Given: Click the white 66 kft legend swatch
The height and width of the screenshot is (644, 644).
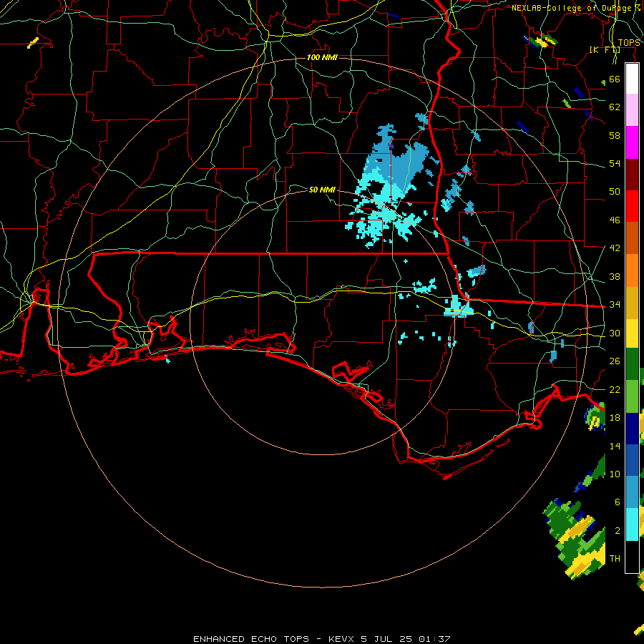Looking at the screenshot, I should coord(632,79).
